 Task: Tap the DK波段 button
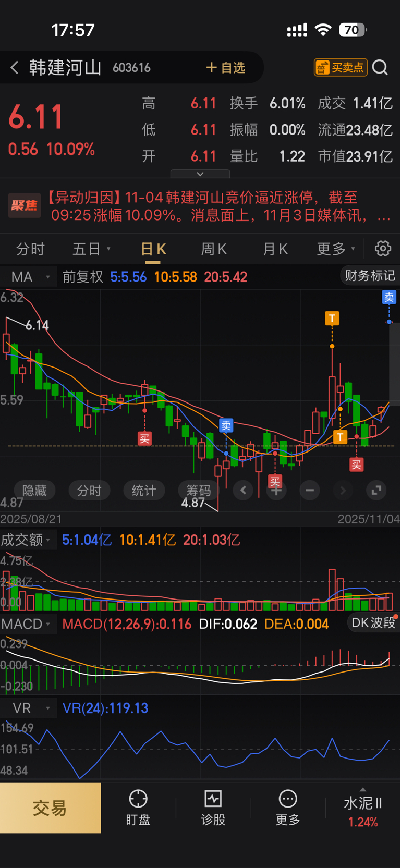click(373, 623)
